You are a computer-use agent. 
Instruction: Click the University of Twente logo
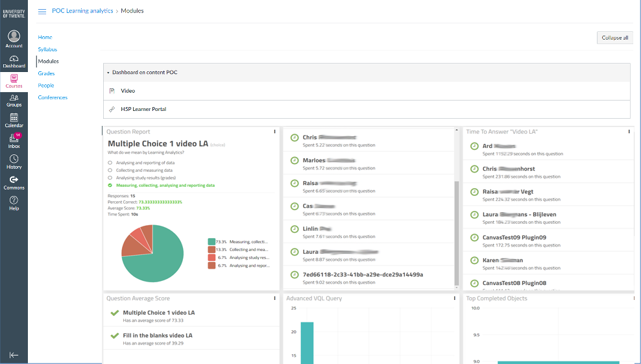pos(14,14)
